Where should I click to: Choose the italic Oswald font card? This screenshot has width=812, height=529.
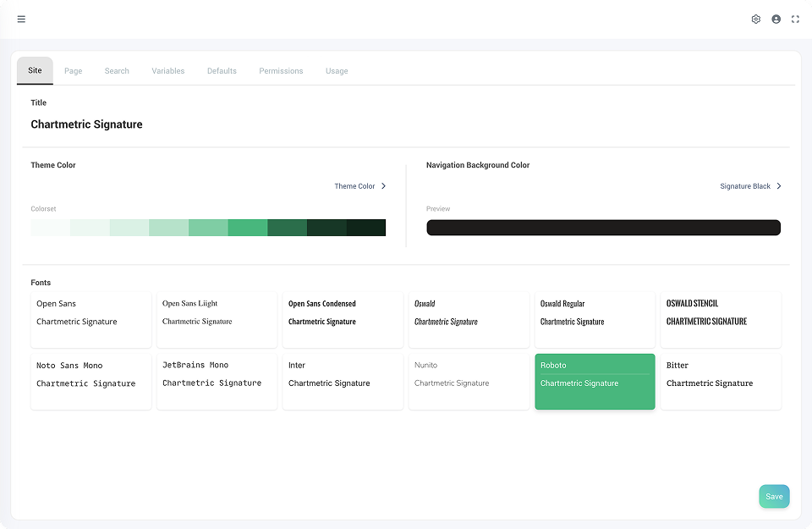[469, 320]
